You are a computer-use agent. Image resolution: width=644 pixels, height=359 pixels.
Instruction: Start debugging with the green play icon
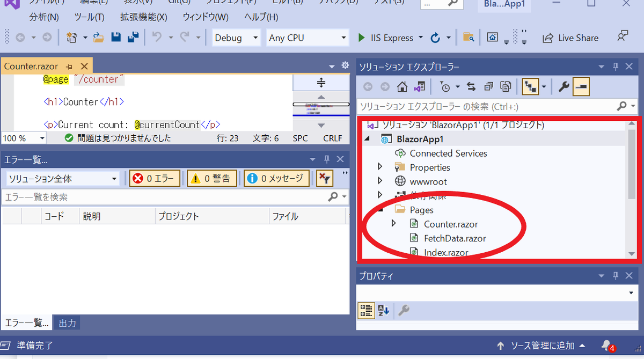point(361,38)
